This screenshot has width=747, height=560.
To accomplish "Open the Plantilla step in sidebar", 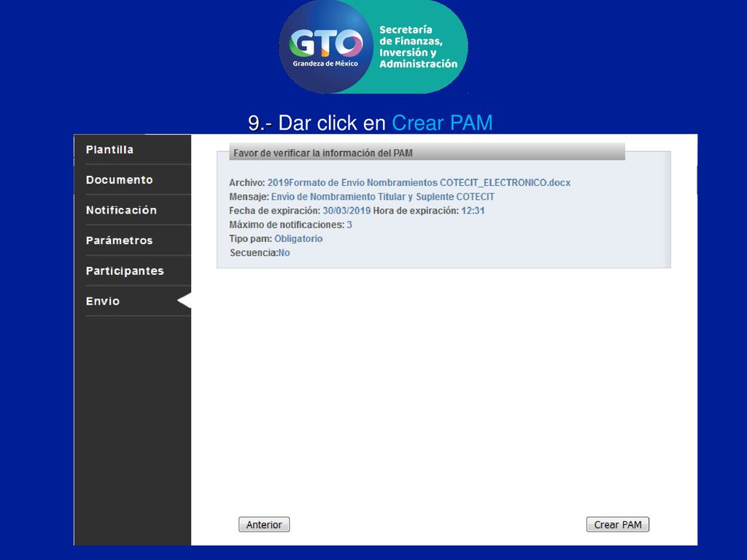I will tap(109, 149).
